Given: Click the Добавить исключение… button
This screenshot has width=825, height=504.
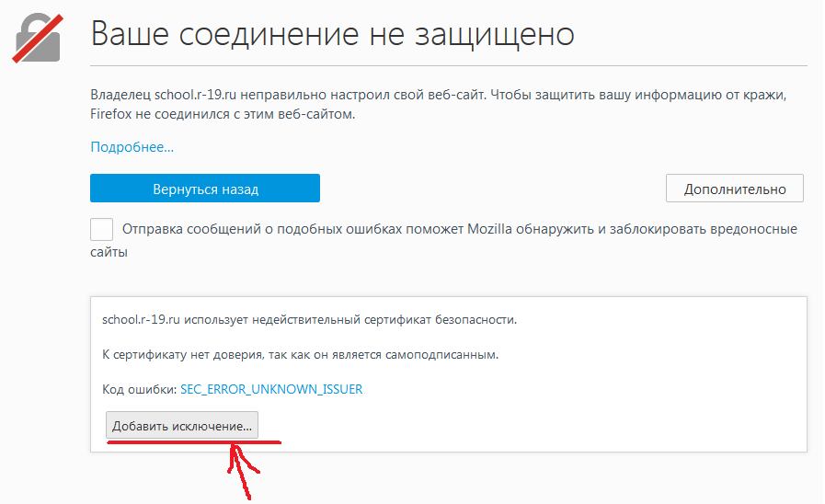Looking at the screenshot, I should point(182,425).
